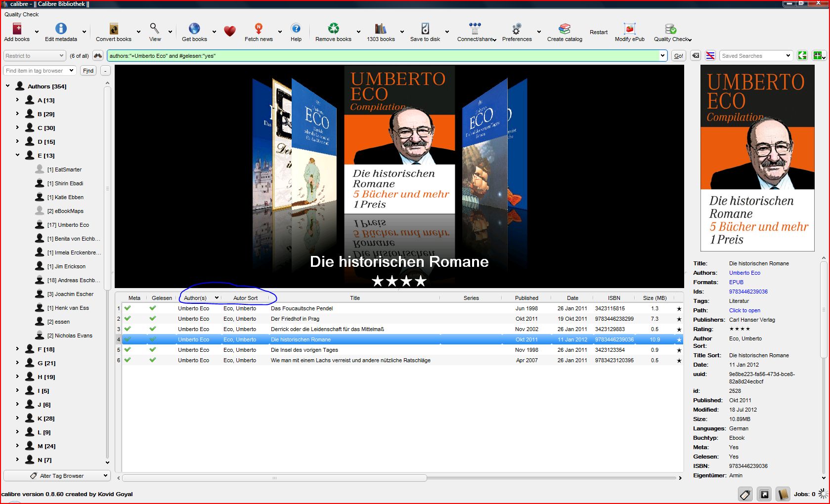Toggle the tag browser icon in status bar
Image resolution: width=830 pixels, height=504 pixels.
[x=745, y=494]
